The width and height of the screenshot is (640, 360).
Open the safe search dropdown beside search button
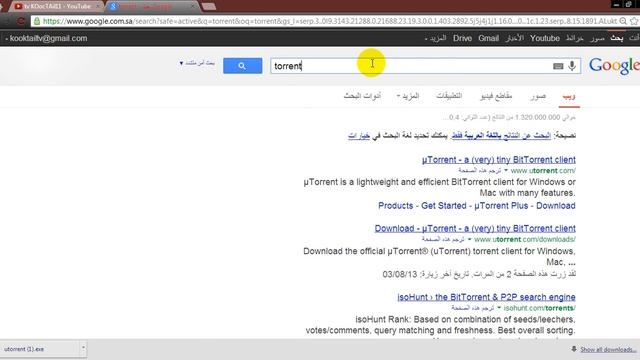[x=197, y=63]
